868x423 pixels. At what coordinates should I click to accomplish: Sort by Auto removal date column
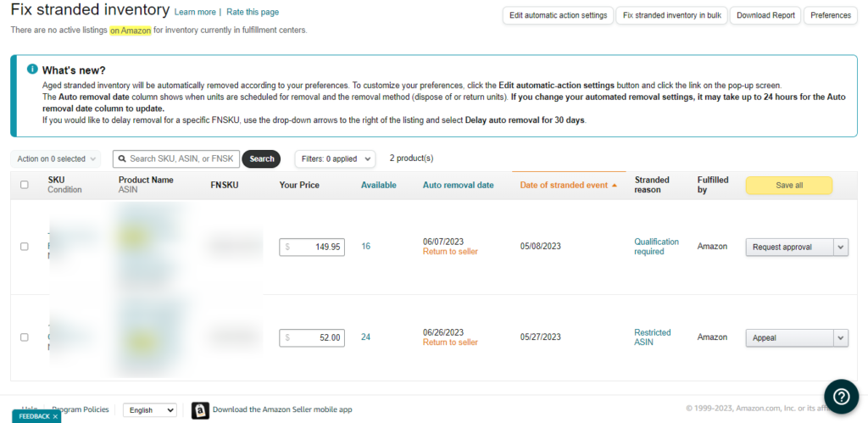458,185
